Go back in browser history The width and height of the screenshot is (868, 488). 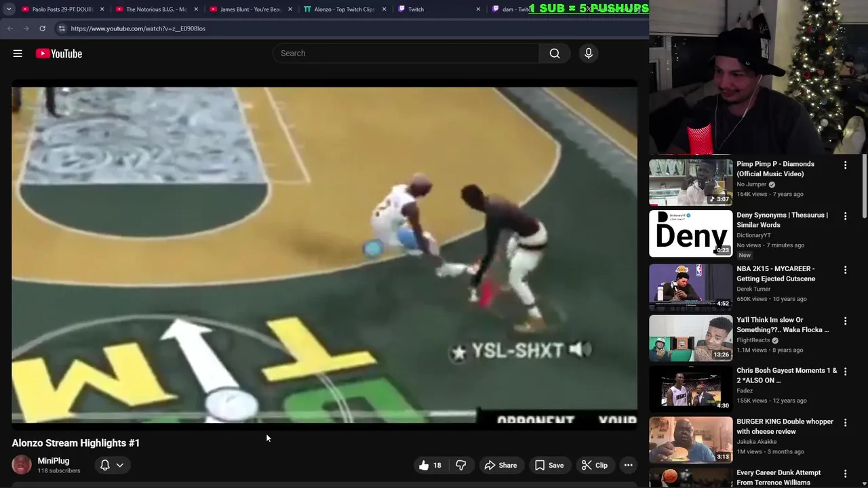pyautogui.click(x=9, y=28)
